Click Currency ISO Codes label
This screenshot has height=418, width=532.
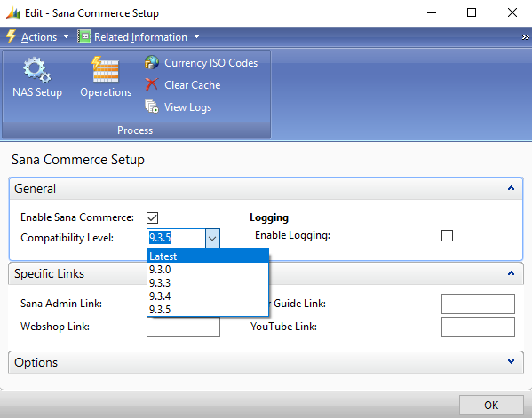tap(210, 63)
